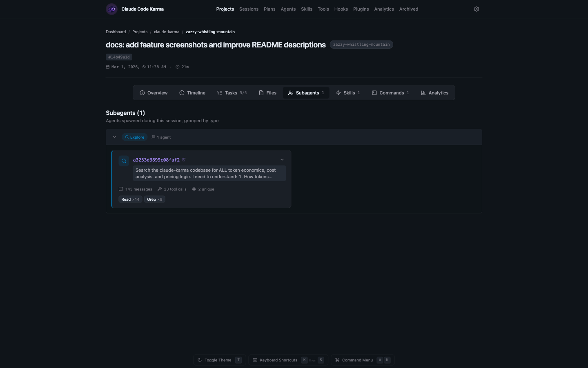Click the Claude Code Karma logo icon
The width and height of the screenshot is (588, 368).
click(x=111, y=9)
